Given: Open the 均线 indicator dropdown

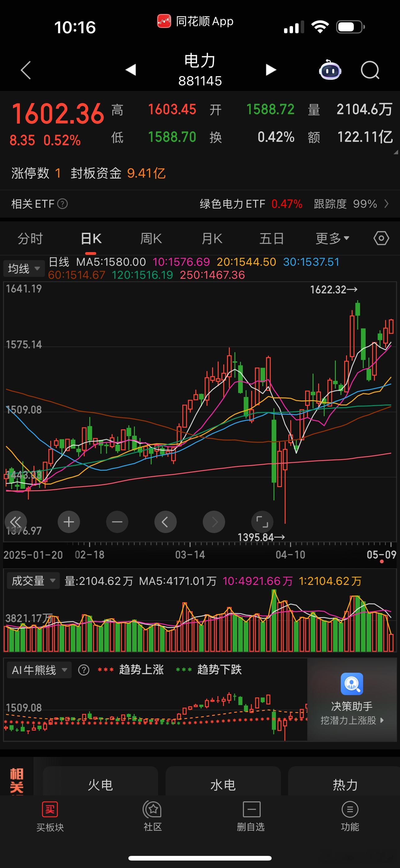Looking at the screenshot, I should (24, 269).
